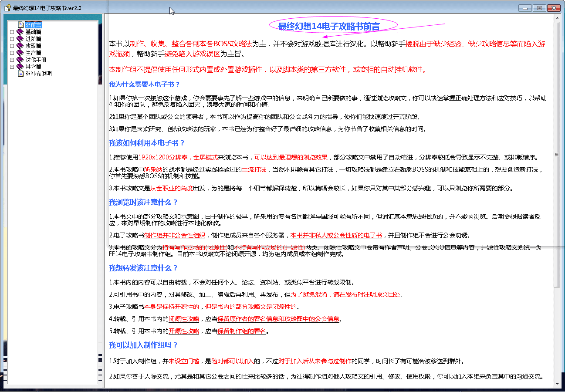Expand the 生产篇 plus box
The image size is (565, 392).
pyautogui.click(x=12, y=53)
